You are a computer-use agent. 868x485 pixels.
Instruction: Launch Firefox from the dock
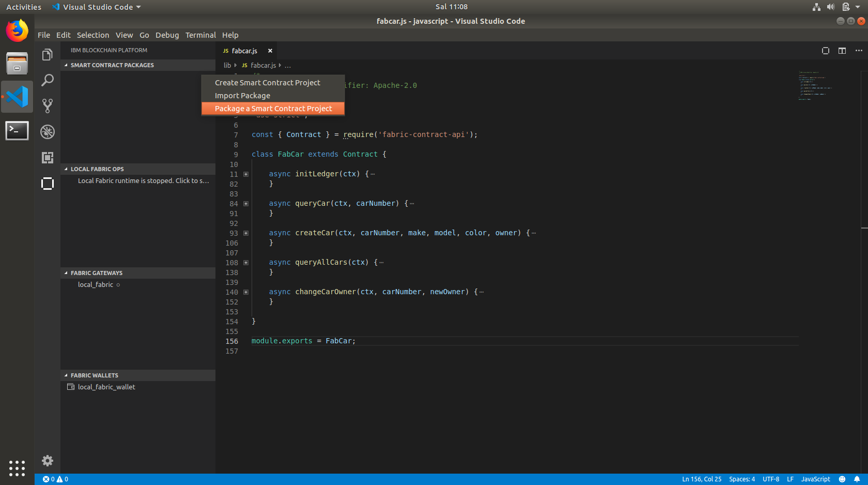coord(17,31)
